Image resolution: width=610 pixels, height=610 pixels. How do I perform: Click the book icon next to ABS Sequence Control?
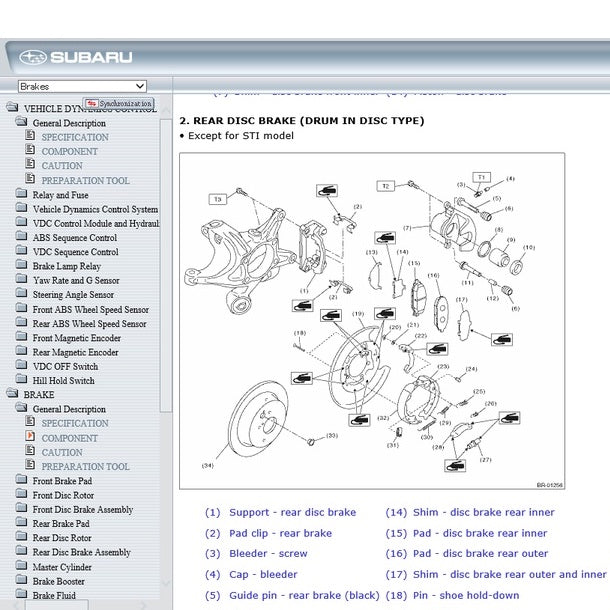pyautogui.click(x=22, y=238)
